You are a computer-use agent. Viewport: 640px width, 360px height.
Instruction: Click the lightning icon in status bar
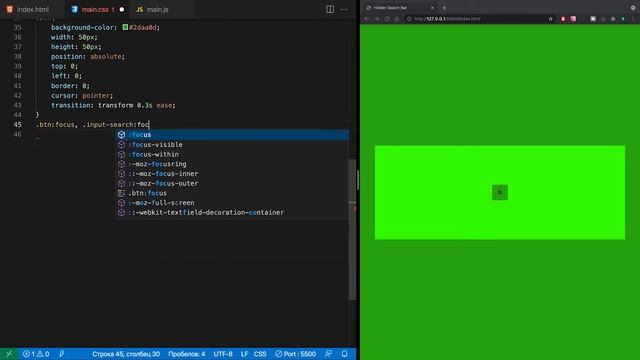(62, 354)
